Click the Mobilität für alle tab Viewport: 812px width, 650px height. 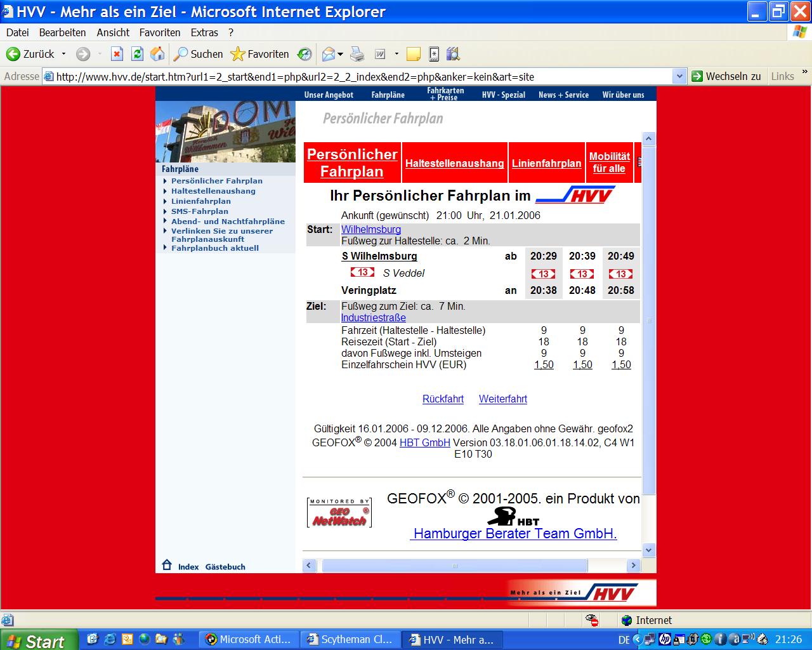tap(610, 162)
